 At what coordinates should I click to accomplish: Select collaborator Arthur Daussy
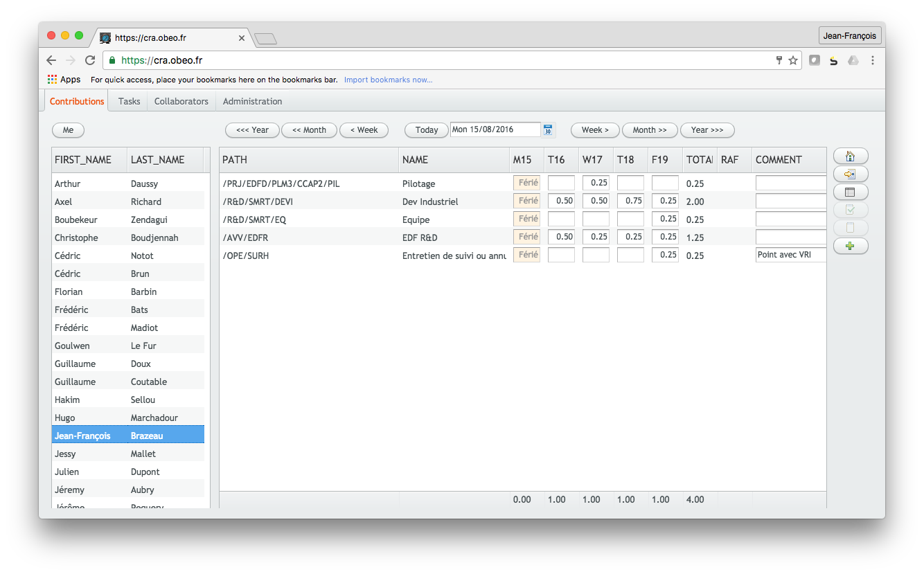128,183
